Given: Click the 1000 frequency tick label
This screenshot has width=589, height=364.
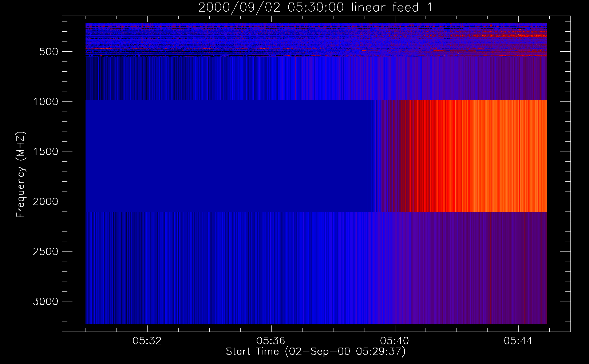Looking at the screenshot, I should point(46,102).
